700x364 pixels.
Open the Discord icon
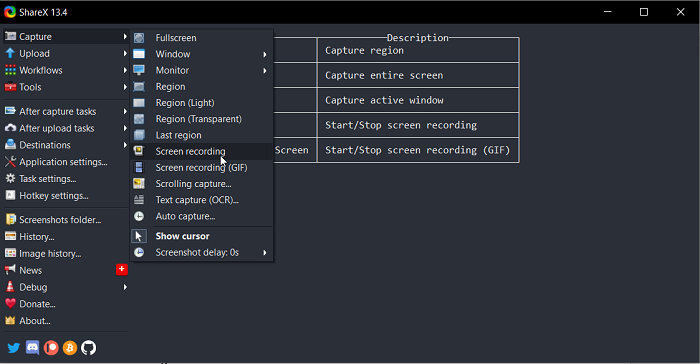click(x=33, y=347)
